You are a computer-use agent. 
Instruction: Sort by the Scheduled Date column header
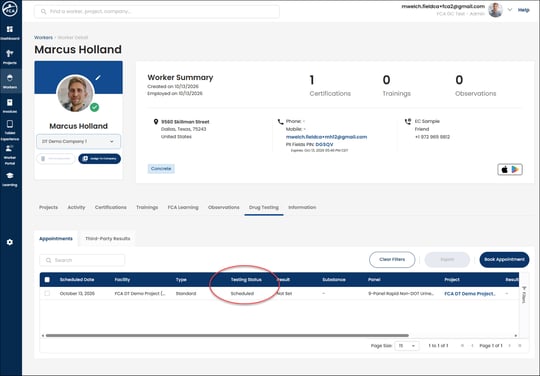[77, 280]
